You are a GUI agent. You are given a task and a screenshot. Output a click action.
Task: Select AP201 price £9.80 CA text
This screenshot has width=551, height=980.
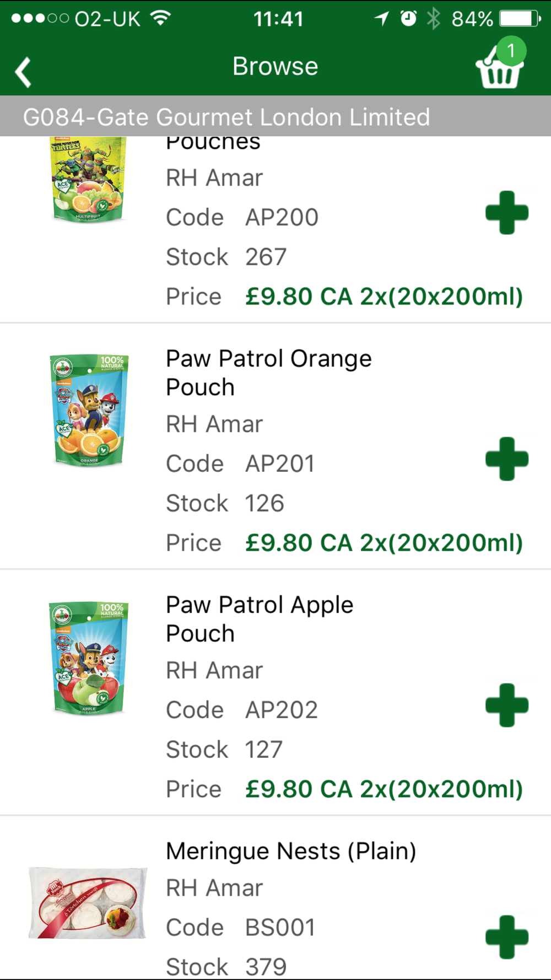pos(299,543)
